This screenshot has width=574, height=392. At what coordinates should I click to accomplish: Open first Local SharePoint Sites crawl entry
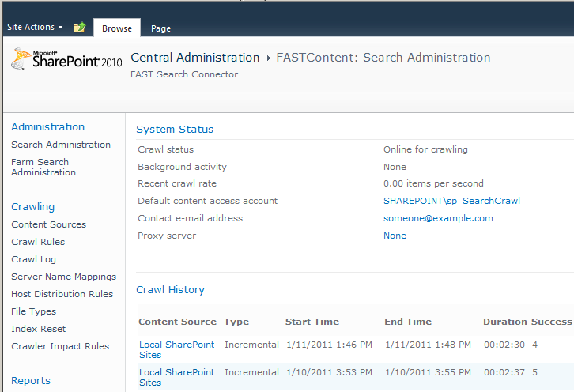tap(176, 349)
